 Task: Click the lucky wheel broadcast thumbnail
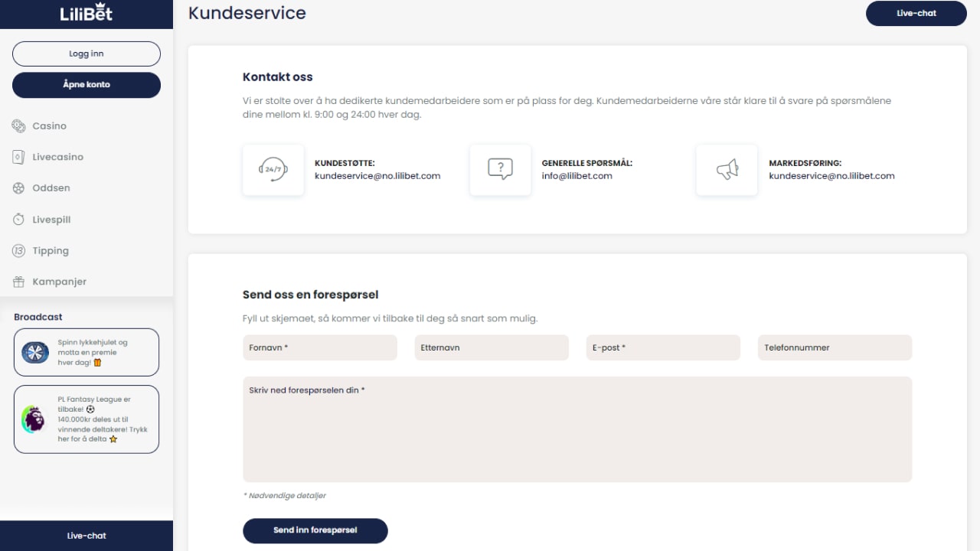[x=35, y=353]
